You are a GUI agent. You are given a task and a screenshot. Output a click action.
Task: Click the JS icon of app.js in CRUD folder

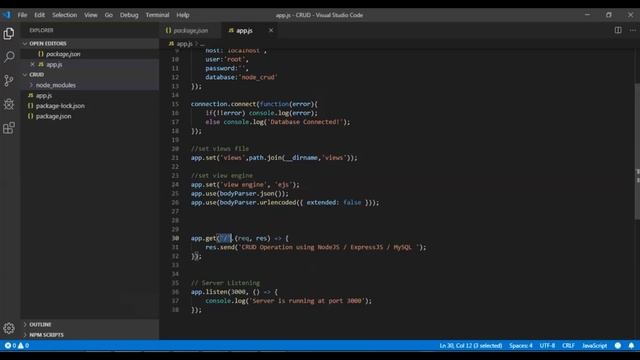(x=31, y=96)
